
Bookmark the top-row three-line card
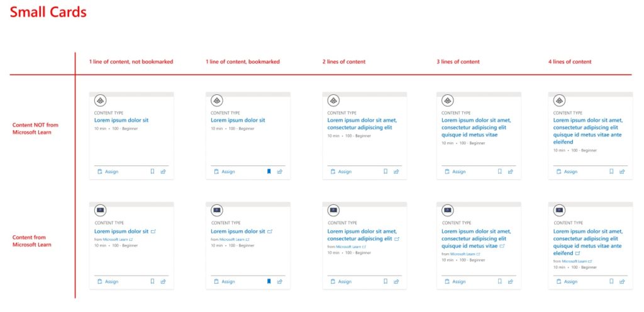499,171
